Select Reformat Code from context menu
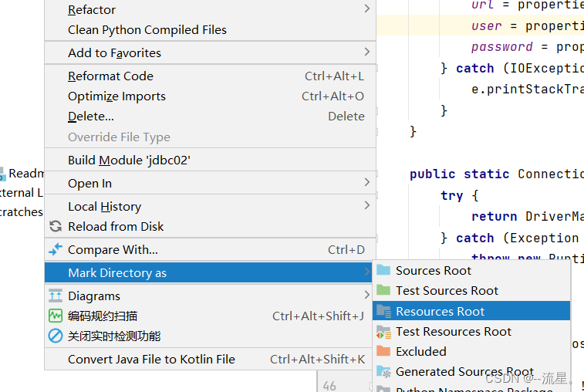 point(110,76)
